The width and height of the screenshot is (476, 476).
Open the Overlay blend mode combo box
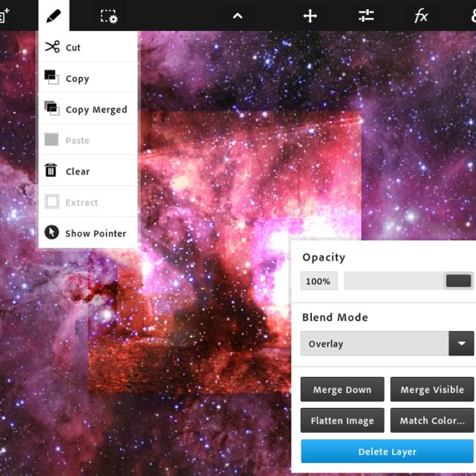point(374,343)
